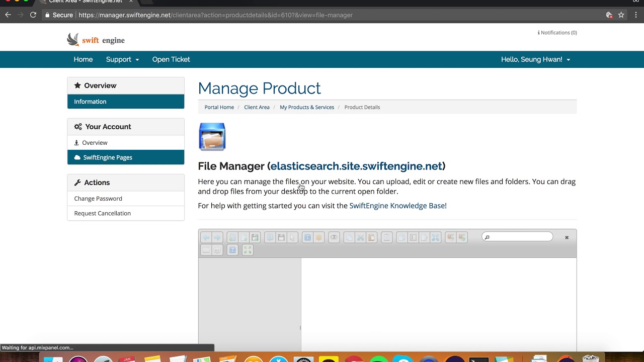Click the scissors cut icon in toolbar

pos(360,237)
